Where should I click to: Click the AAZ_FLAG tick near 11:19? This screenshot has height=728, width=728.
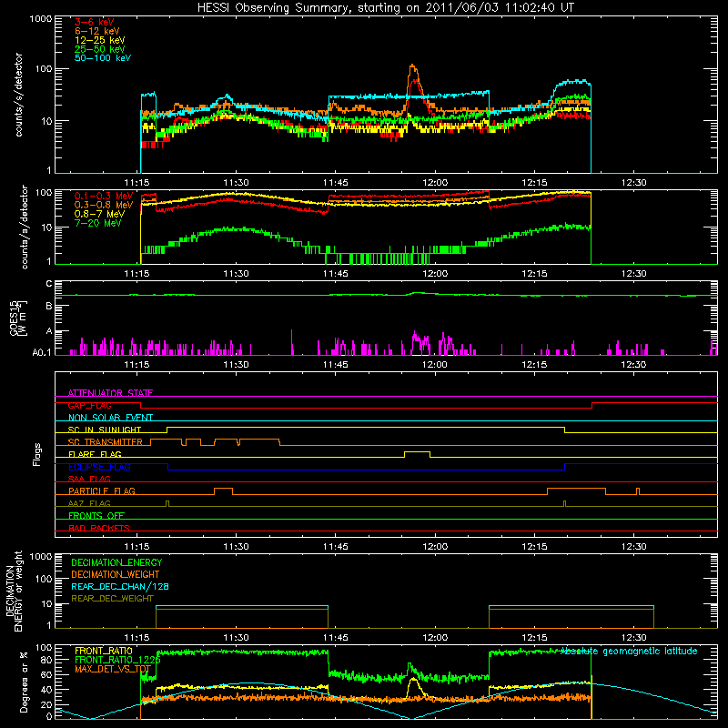(167, 503)
